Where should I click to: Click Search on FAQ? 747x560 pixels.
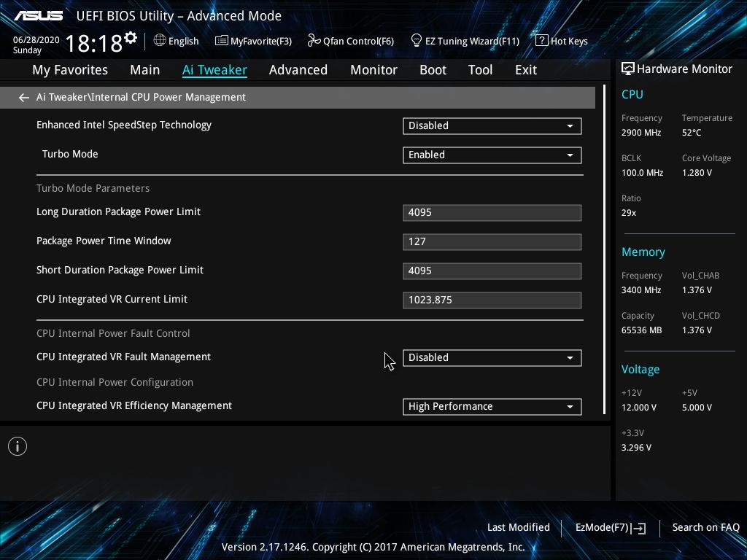[705, 528]
